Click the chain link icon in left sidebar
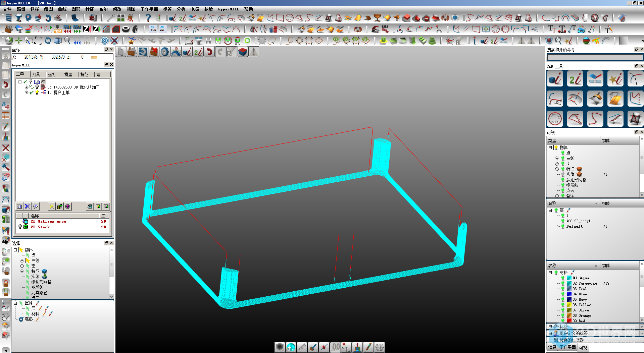Viewport: 644px width, 353px height. (x=6, y=177)
